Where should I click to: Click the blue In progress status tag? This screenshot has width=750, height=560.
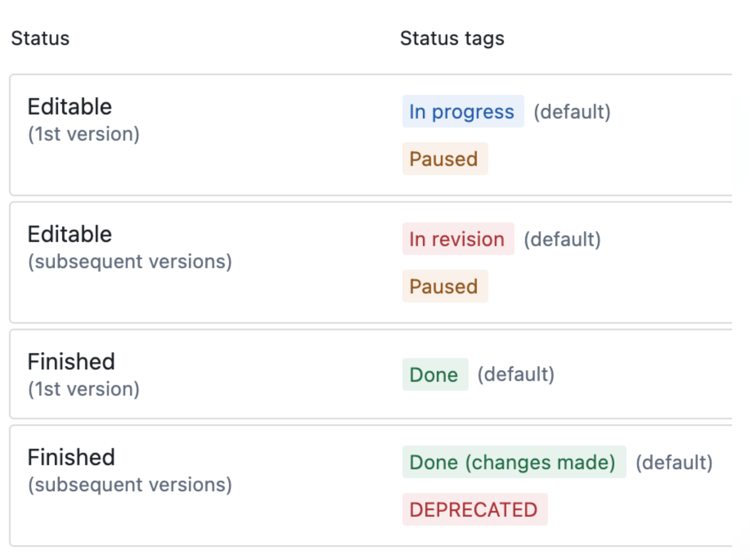click(463, 111)
